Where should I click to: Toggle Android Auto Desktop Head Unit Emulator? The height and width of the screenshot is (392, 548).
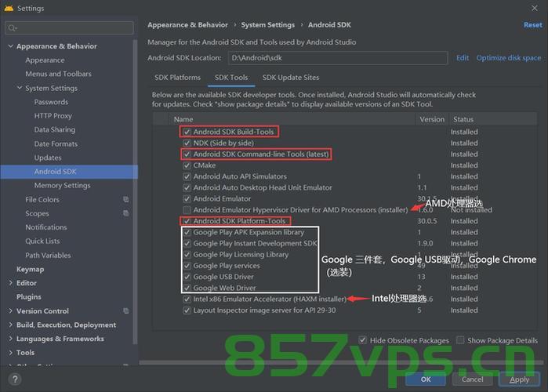tap(187, 187)
